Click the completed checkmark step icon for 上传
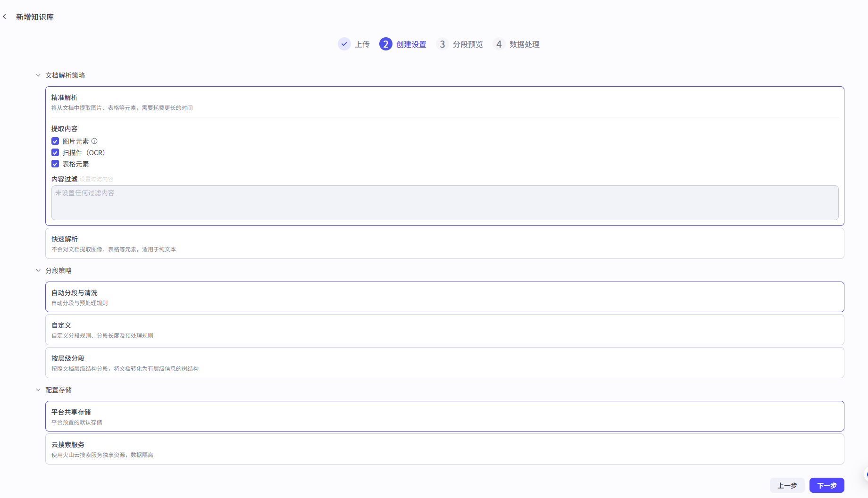 (x=344, y=44)
